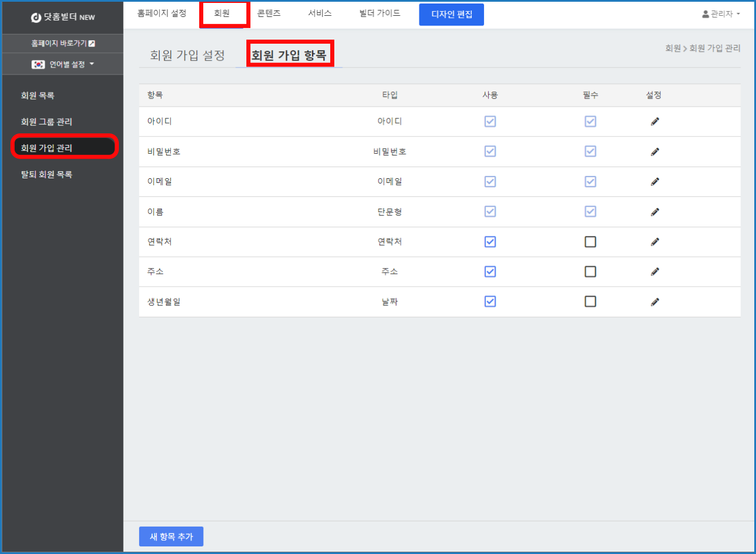Open the 관리자 account dropdown
This screenshot has width=756, height=554.
pyautogui.click(x=721, y=14)
